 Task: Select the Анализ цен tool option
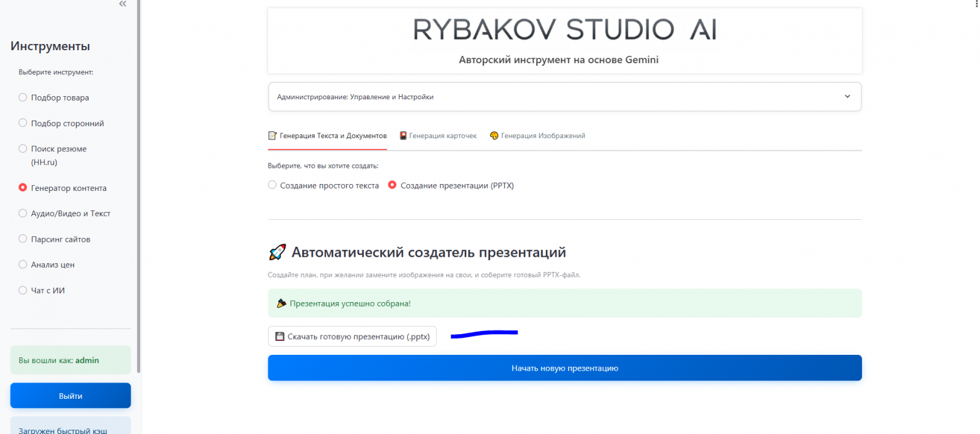point(22,264)
